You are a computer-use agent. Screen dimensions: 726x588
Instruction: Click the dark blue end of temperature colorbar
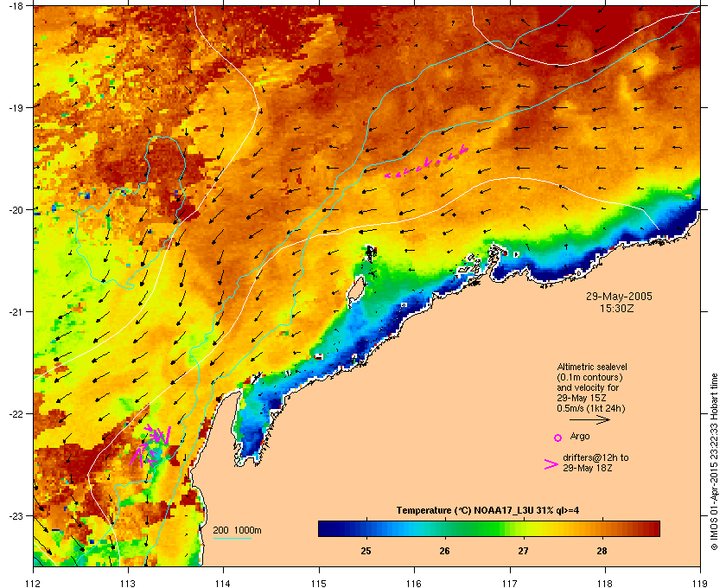[x=327, y=528]
